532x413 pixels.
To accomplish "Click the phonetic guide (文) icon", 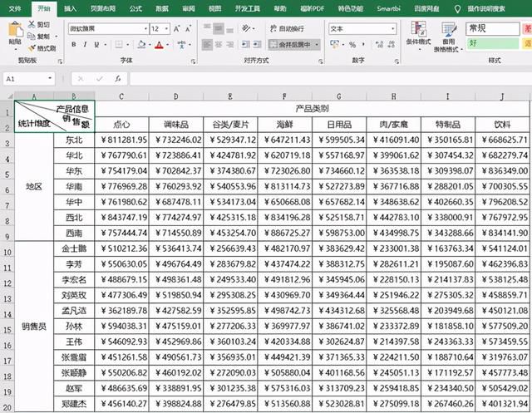I will point(182,44).
